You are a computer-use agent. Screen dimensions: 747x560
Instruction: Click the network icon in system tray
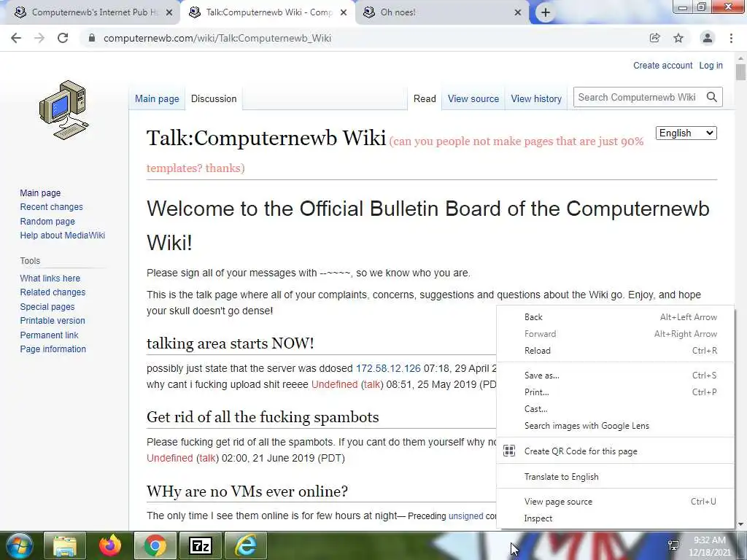point(673,545)
